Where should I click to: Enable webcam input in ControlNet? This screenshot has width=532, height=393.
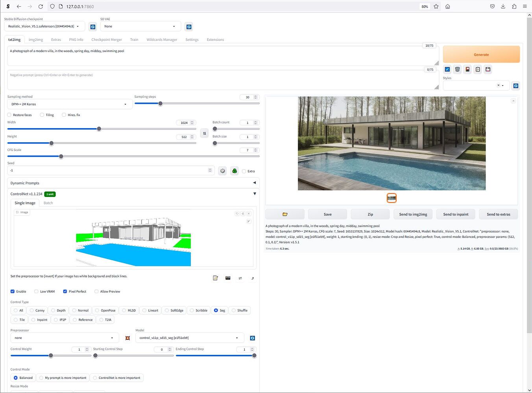click(228, 278)
